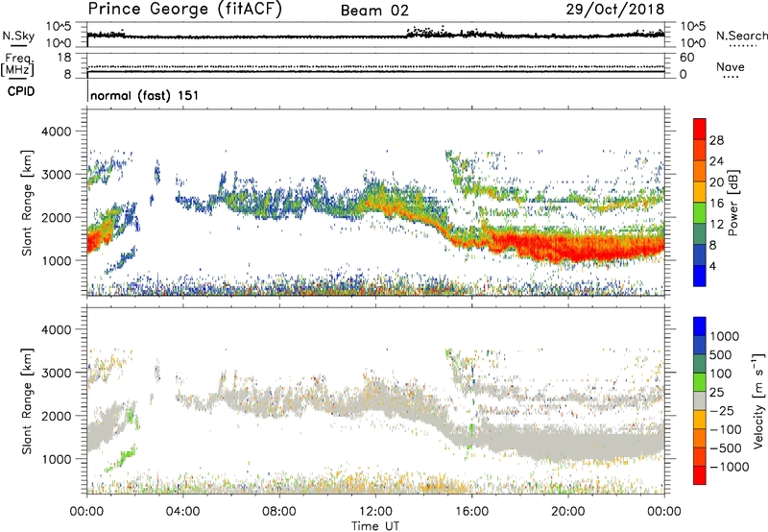Click '2000' on velocity panel range axis
The height and width of the screenshot is (532, 768).
(56, 416)
